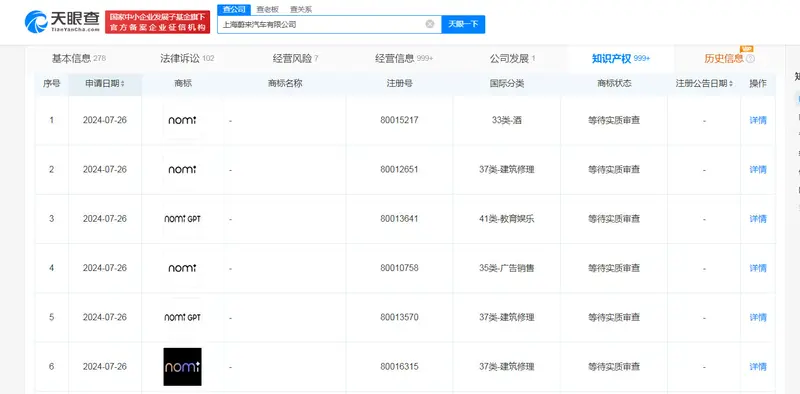The height and width of the screenshot is (394, 800).
Task: Click the 33类-酒 classification cell
Action: point(507,120)
